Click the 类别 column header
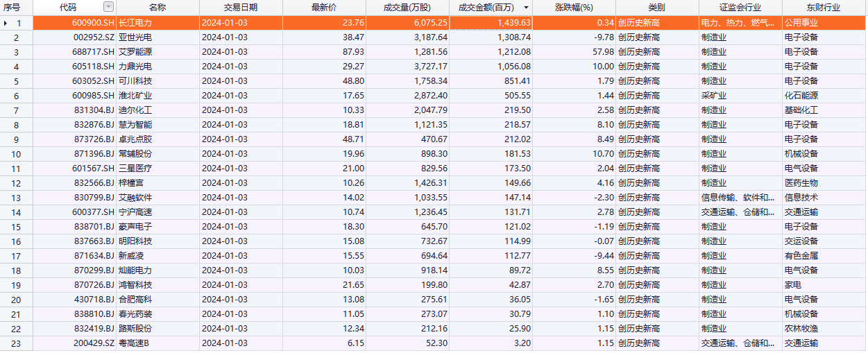Viewport: 868px width, 353px height. [656, 8]
